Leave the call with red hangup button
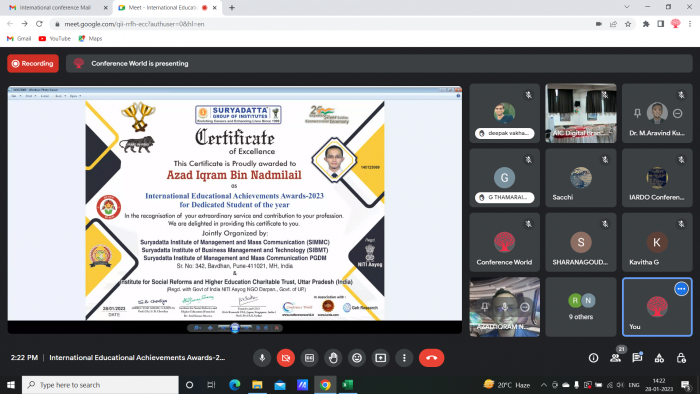 click(431, 358)
